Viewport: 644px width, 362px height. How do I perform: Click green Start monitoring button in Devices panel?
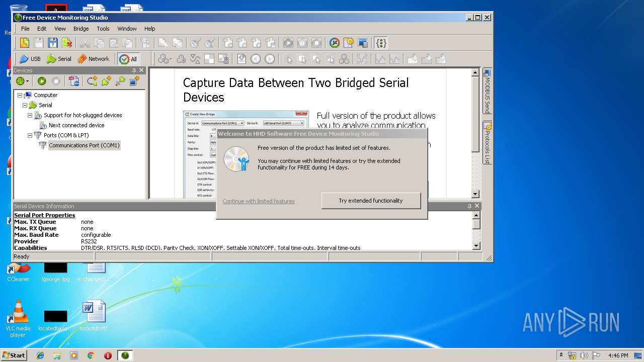click(x=42, y=81)
